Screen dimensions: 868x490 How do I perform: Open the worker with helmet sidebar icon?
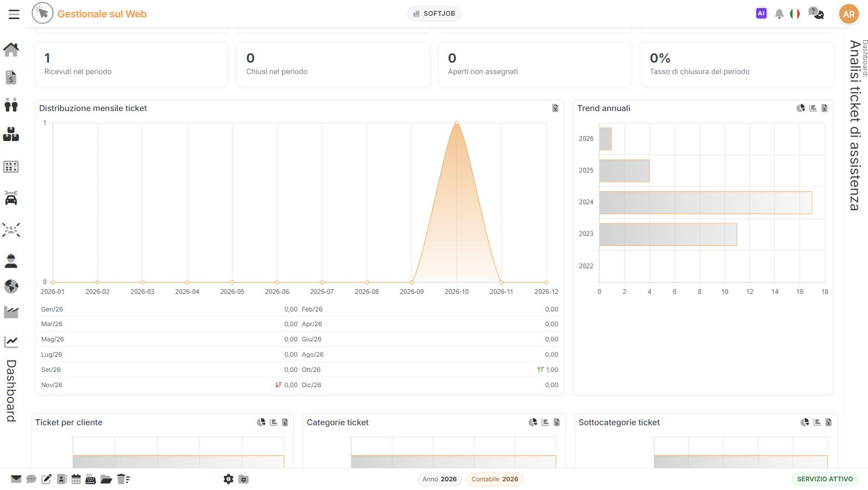[x=11, y=261]
